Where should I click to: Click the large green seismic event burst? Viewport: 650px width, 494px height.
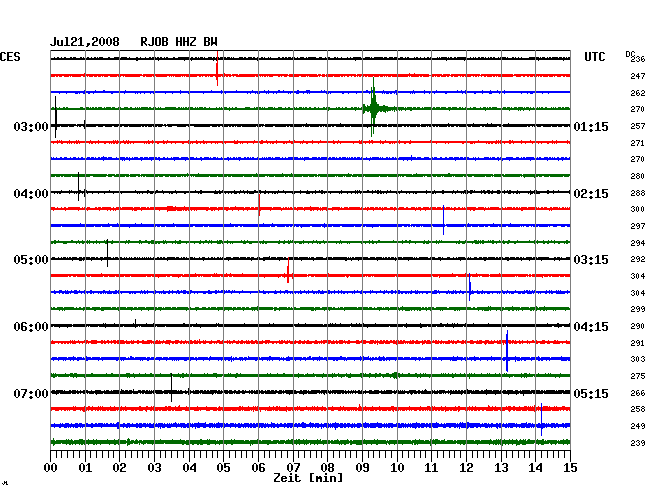tap(374, 109)
